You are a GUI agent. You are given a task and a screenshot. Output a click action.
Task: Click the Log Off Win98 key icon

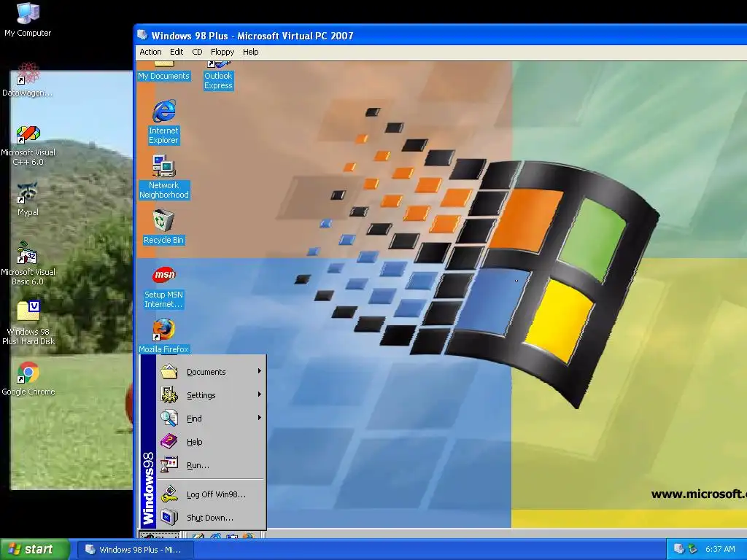tap(169, 494)
